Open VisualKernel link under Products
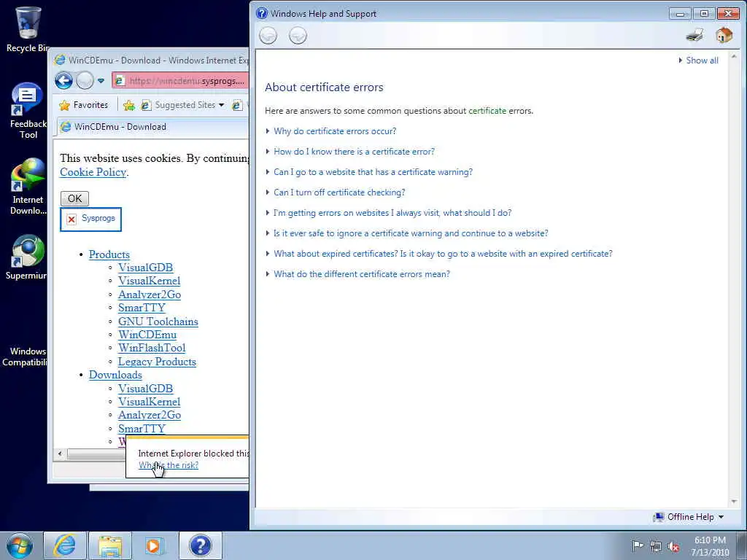The image size is (747, 560). [149, 281]
